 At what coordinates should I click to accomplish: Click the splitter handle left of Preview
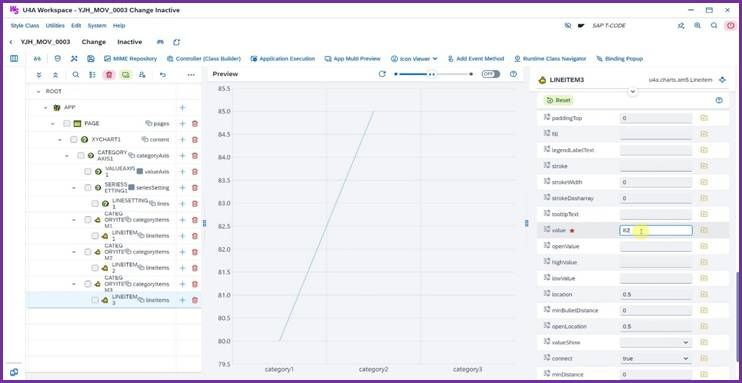pyautogui.click(x=204, y=223)
